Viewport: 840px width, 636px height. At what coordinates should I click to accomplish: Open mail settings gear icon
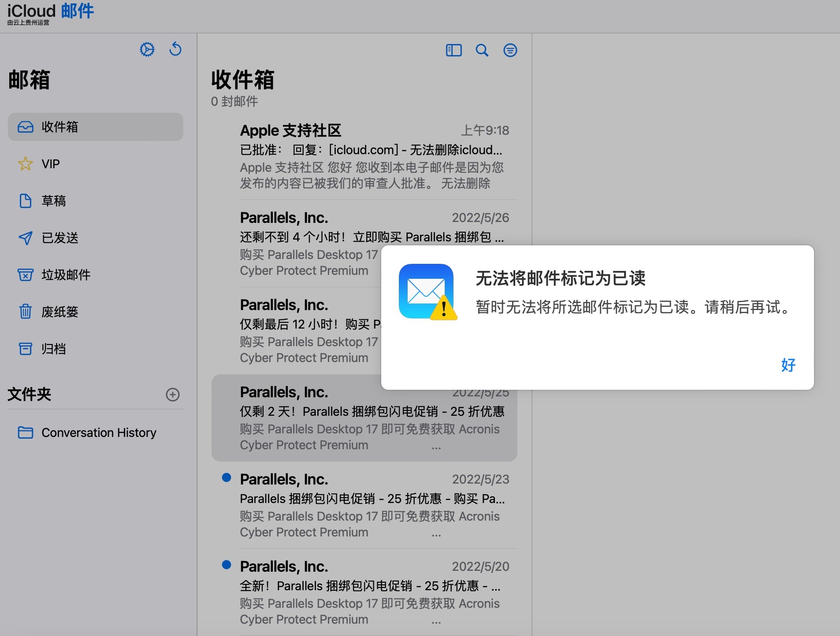pyautogui.click(x=147, y=49)
